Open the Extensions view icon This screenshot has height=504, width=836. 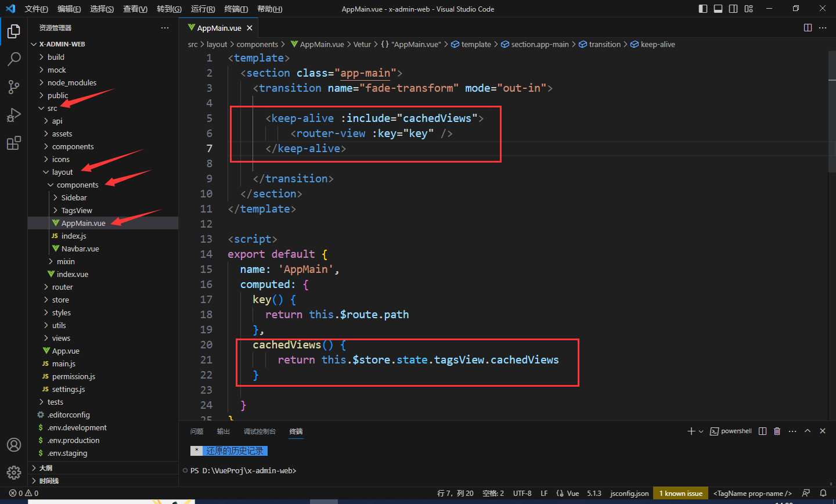[14, 143]
